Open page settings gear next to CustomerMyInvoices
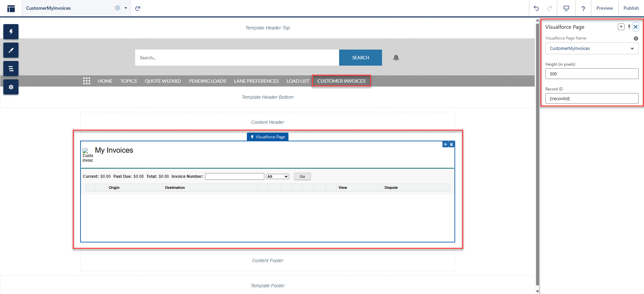The height and width of the screenshot is (294, 644). pos(117,8)
